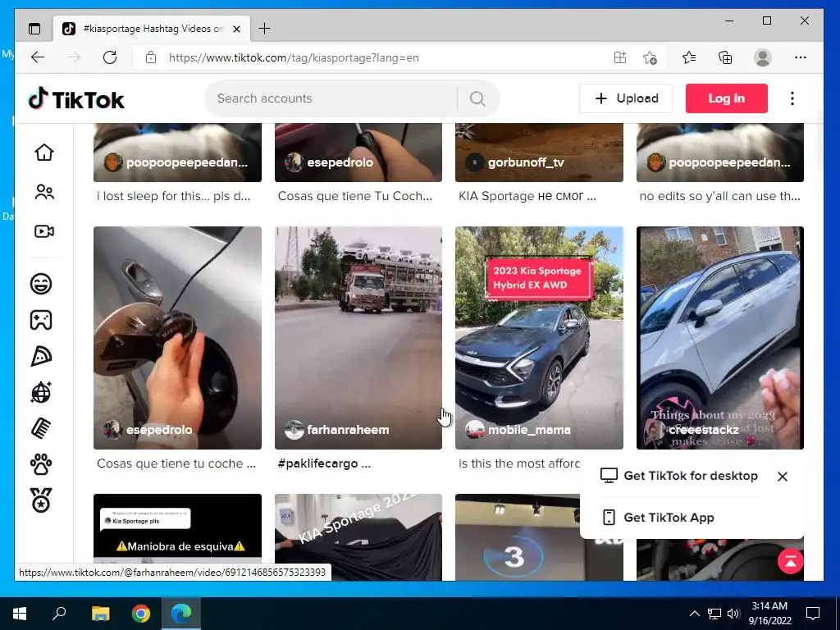The image size is (840, 630).
Task: Open Maniobra de esquiva video thumbnail
Action: 177,536
